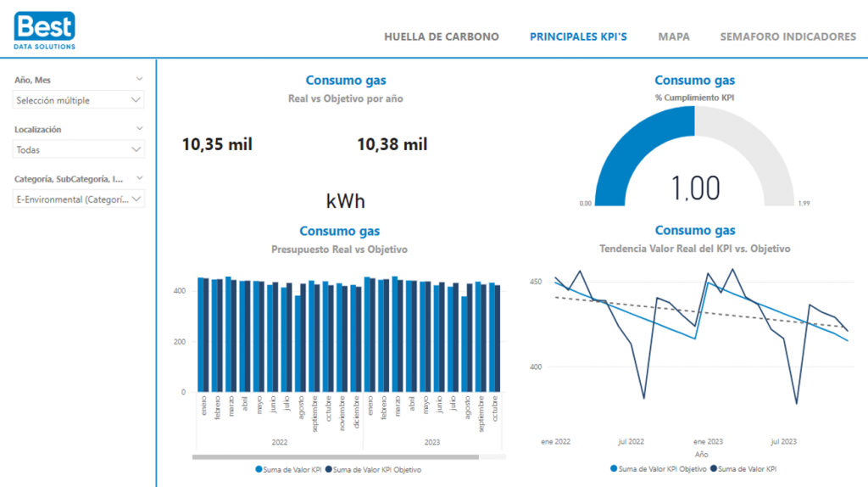Switch to the MAPA tab
This screenshot has width=868, height=487.
[x=674, y=37]
